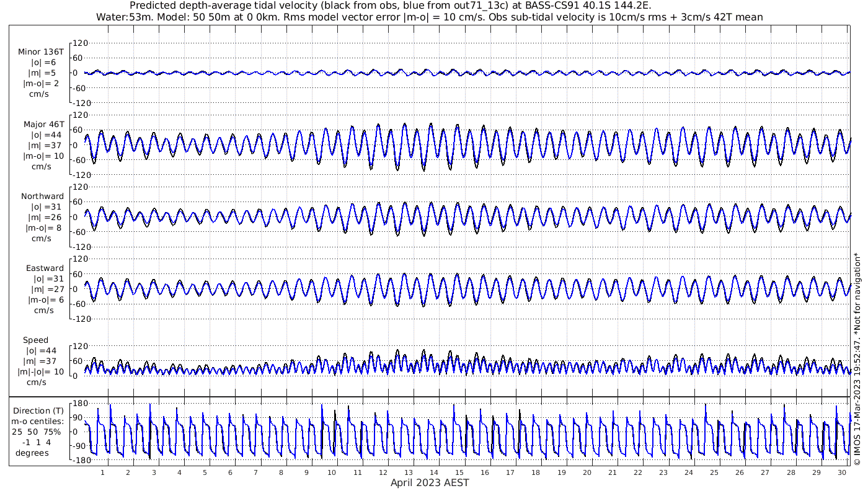
Task: Click the day '30' label on the date axis
Action: (841, 472)
